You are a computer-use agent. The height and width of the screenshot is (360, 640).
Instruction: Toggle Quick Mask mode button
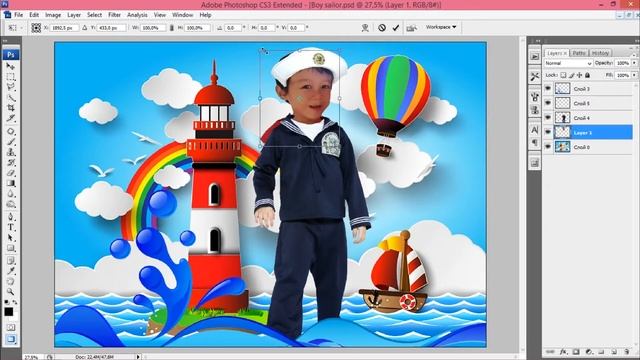[11, 328]
